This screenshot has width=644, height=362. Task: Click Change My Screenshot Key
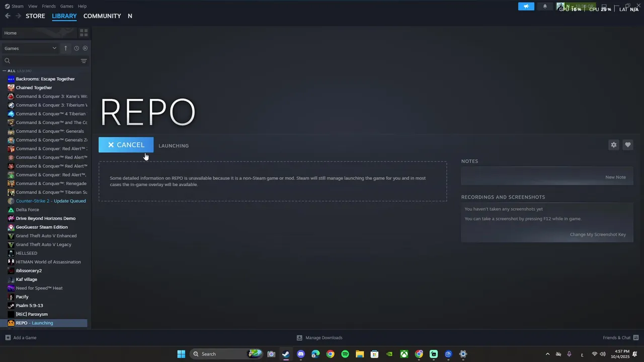tap(598, 234)
